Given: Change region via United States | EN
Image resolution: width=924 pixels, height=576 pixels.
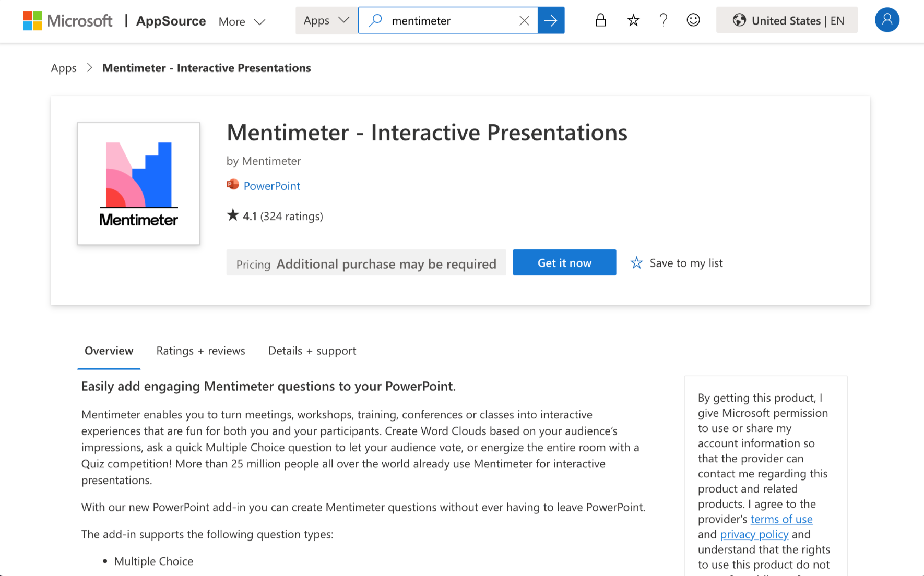Looking at the screenshot, I should [x=787, y=20].
